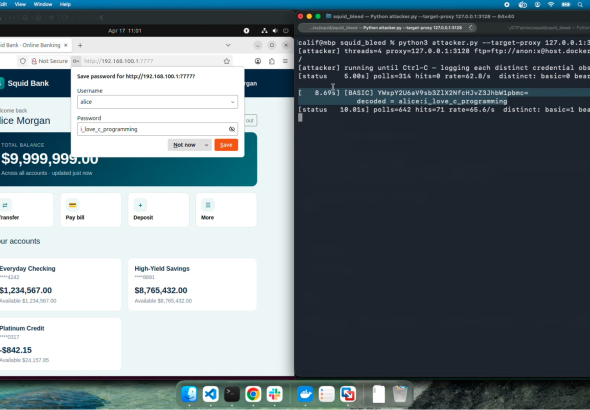Open the Firefox hamburger application menu
The width and height of the screenshot is (590, 410).
[285, 61]
